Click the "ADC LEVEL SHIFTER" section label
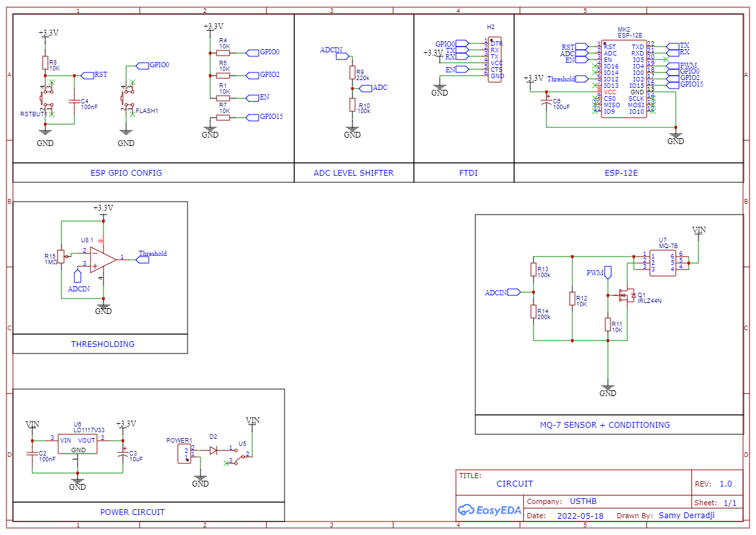756x535 pixels. click(353, 173)
